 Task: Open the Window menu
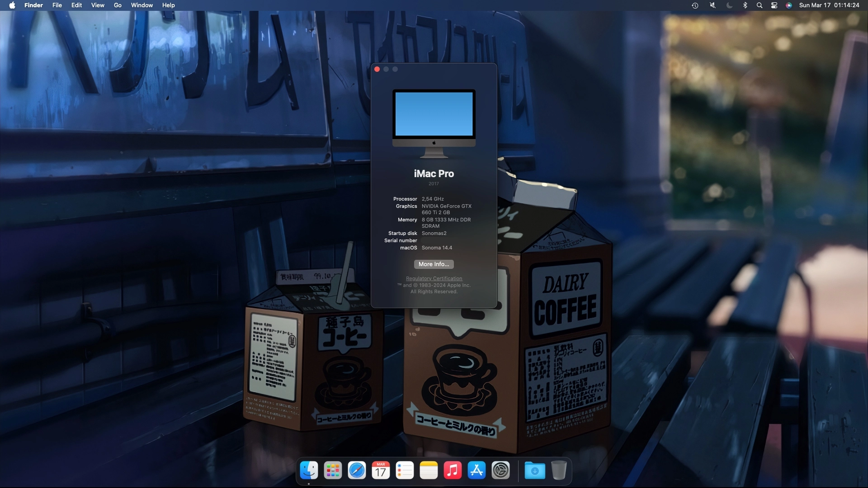[x=142, y=5]
